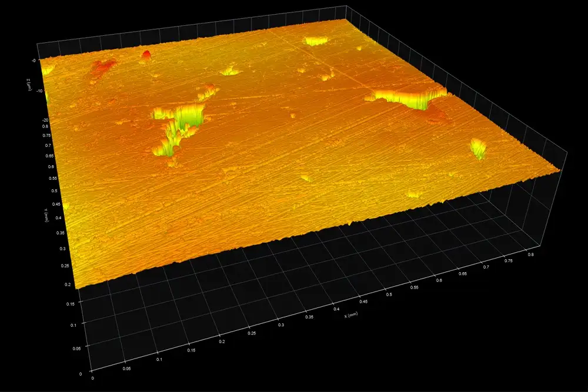This screenshot has width=588, height=392.
Task: Click X-axis tick label 0.4
Action: tap(336, 309)
